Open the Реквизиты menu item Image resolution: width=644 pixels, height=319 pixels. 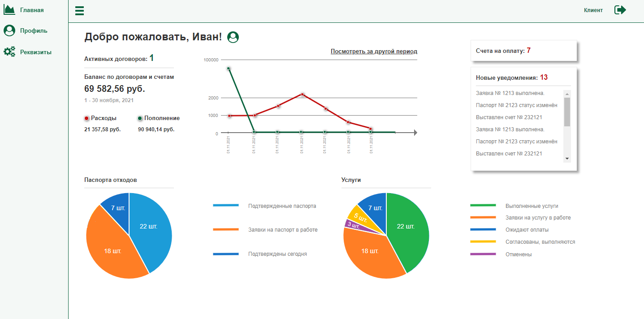coord(36,52)
